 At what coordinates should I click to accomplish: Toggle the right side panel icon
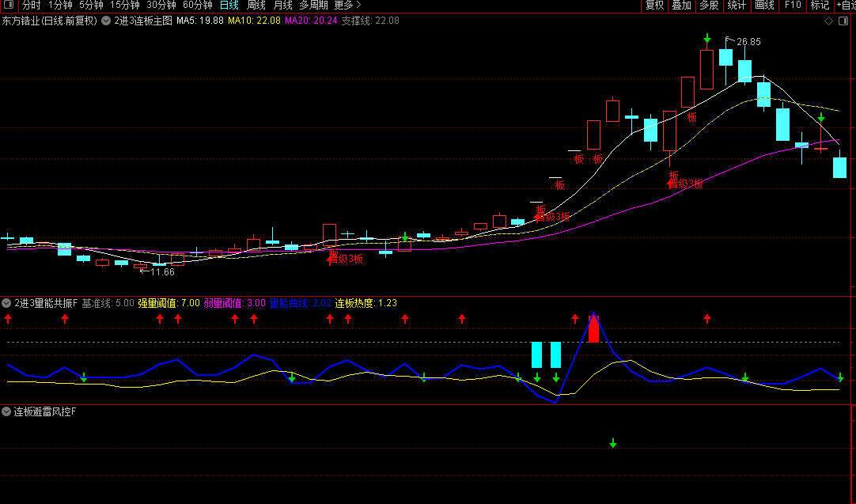pos(843,21)
